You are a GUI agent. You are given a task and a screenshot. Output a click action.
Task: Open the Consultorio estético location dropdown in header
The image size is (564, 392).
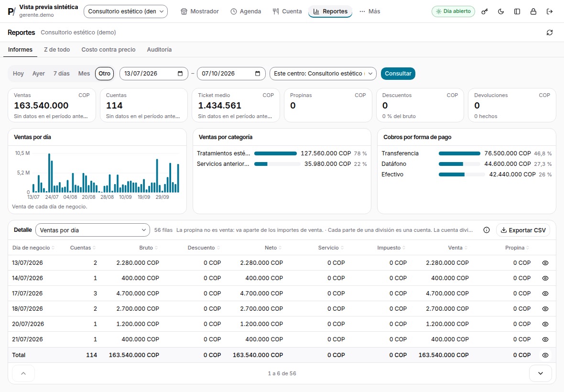click(126, 11)
